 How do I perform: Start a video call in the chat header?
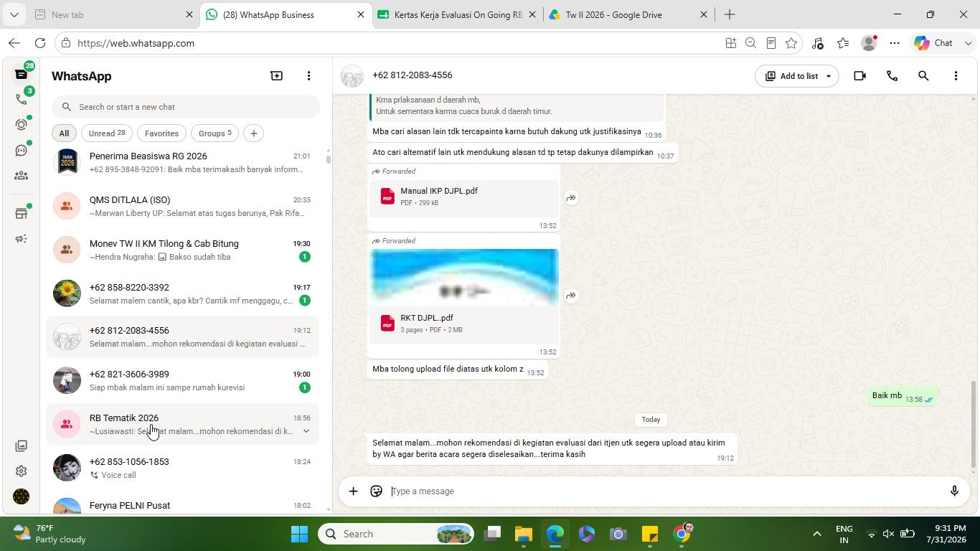pos(859,75)
